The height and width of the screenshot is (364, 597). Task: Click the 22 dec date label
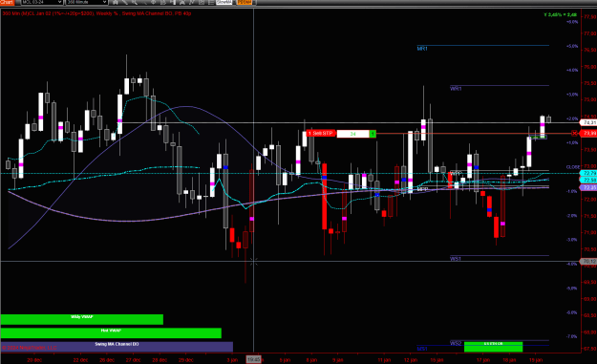80,360
